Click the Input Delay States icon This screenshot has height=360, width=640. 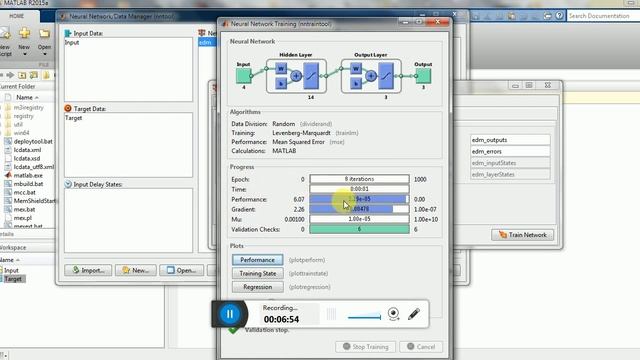click(x=68, y=184)
